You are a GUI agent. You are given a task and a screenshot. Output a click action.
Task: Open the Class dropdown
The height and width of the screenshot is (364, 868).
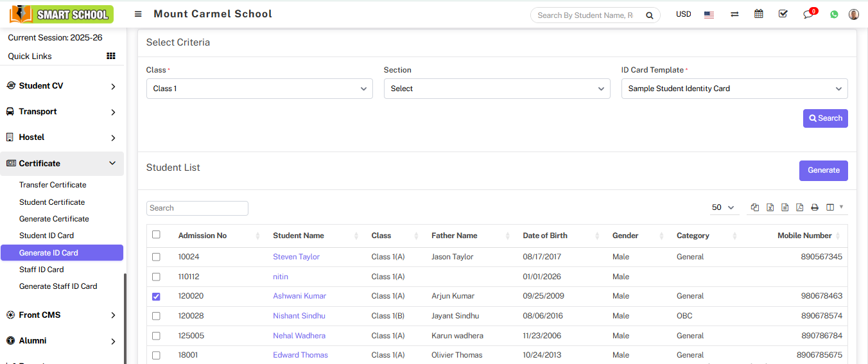pos(259,89)
